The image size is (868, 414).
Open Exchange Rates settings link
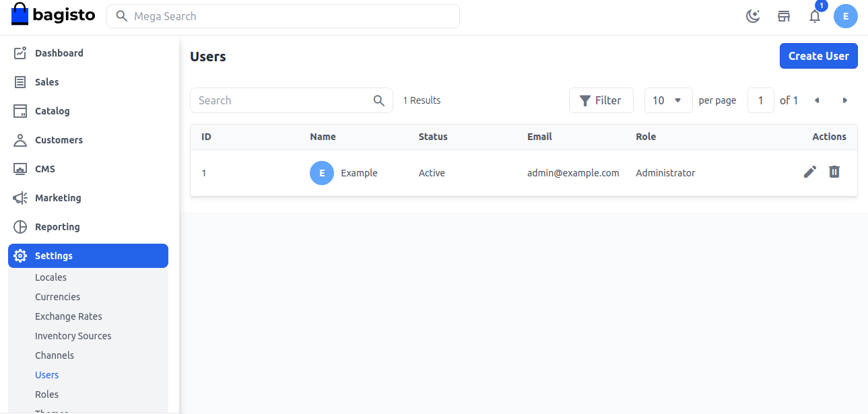(68, 316)
